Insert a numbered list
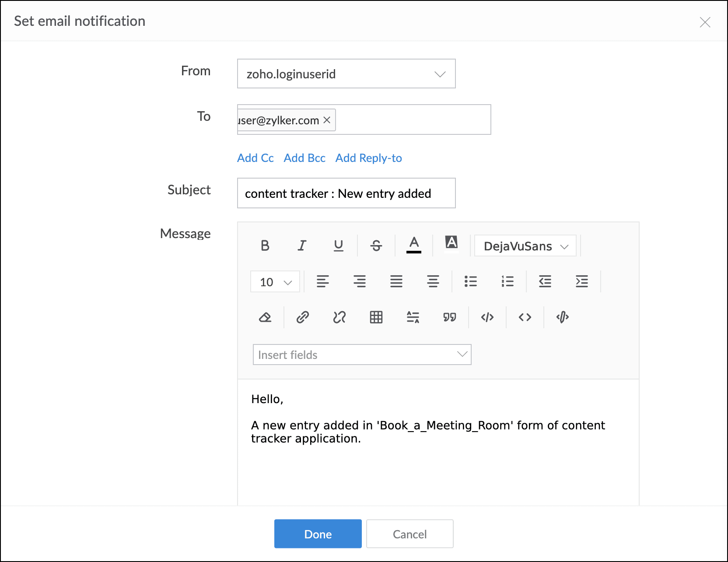The height and width of the screenshot is (562, 728). [x=507, y=281]
